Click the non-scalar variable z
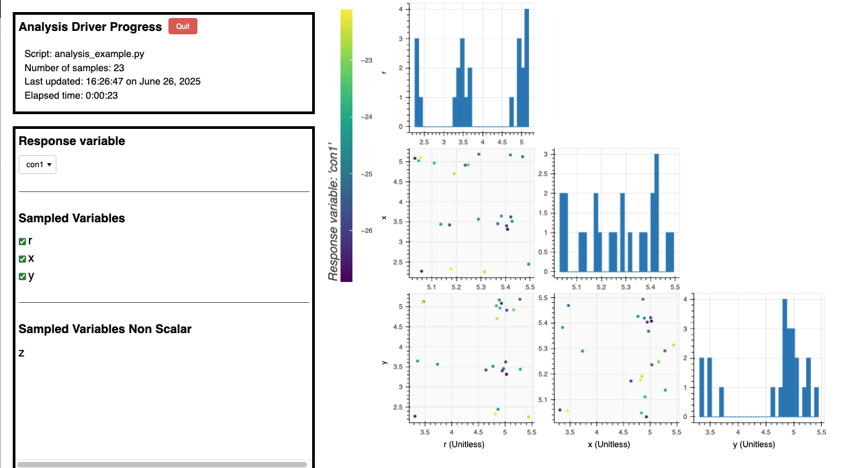 (21, 353)
